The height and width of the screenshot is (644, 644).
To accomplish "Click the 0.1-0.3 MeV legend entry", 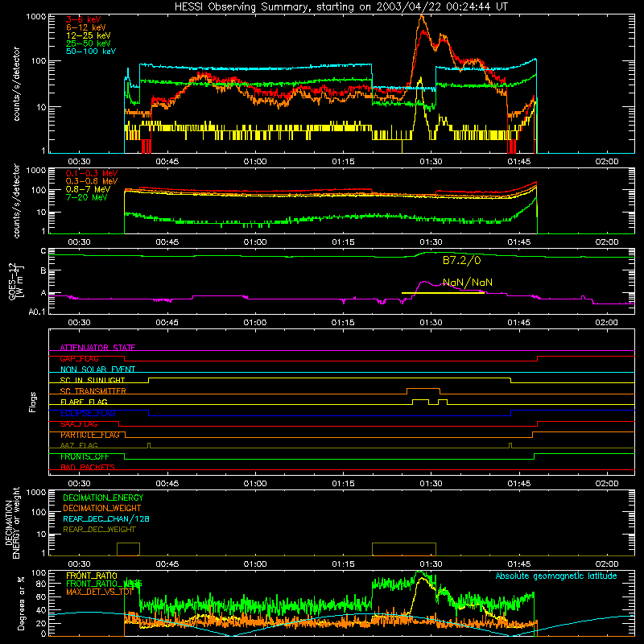I will click(x=92, y=173).
